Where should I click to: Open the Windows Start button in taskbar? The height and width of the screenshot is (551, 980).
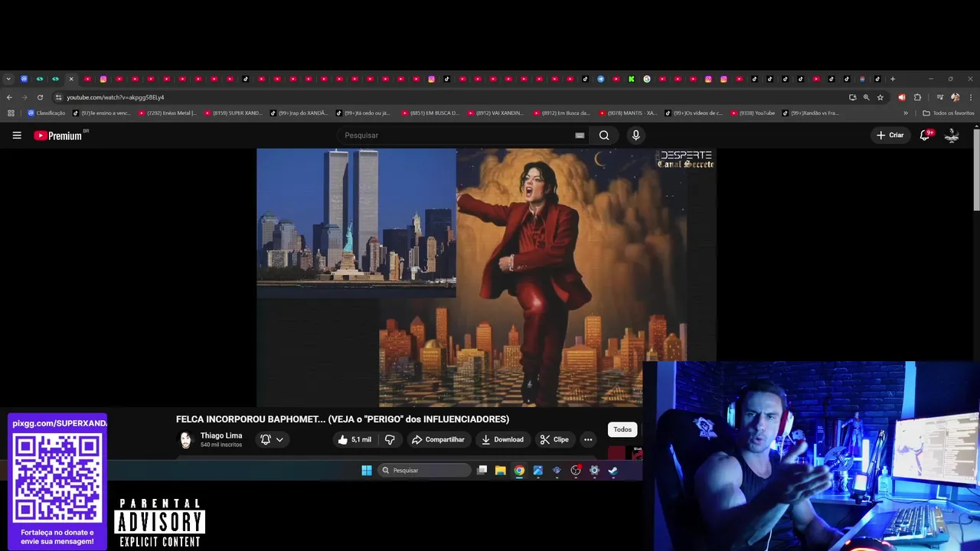tap(367, 471)
